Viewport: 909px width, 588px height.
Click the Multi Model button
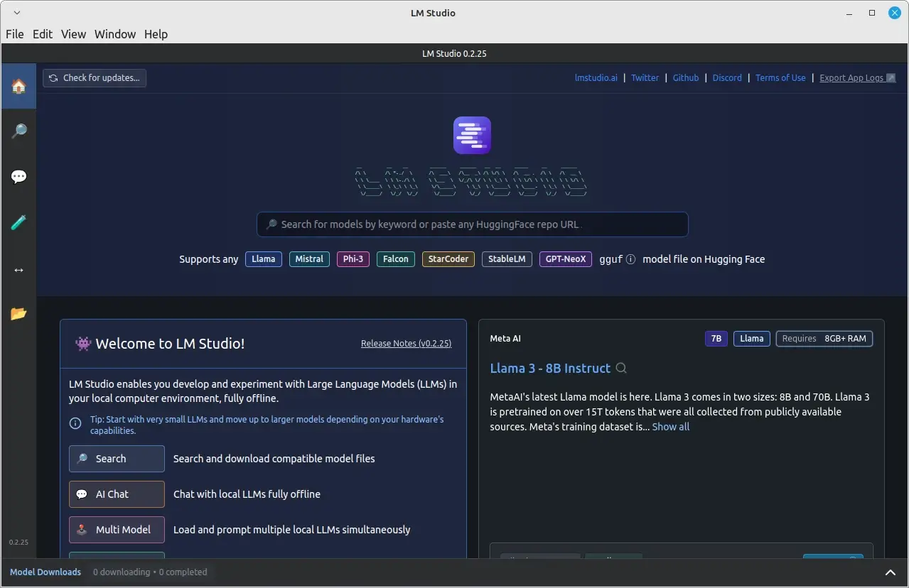point(117,530)
